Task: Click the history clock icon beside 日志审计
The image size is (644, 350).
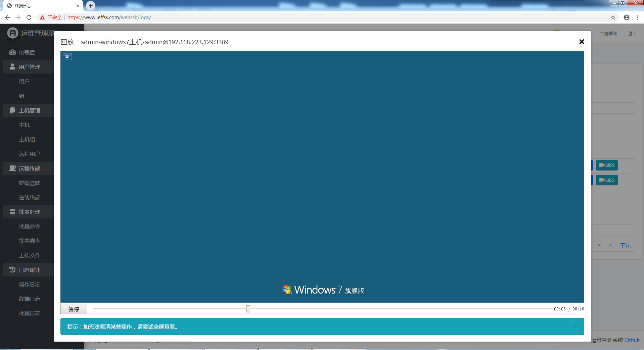Action: [12, 269]
